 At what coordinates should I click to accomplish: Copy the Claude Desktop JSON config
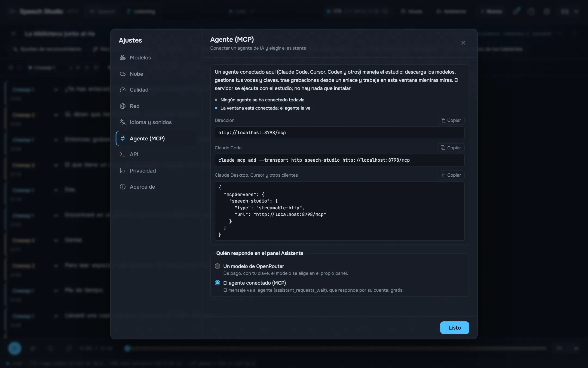point(451,175)
